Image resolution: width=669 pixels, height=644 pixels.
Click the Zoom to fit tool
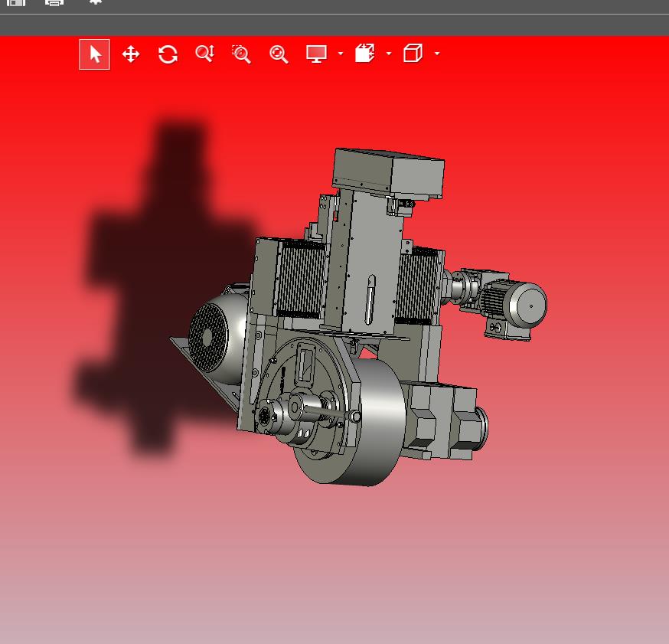point(279,54)
